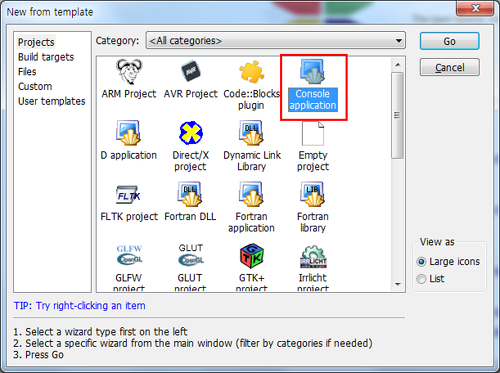Image resolution: width=500 pixels, height=373 pixels.
Task: Close the New from template dialog
Action: pyautogui.click(x=475, y=8)
